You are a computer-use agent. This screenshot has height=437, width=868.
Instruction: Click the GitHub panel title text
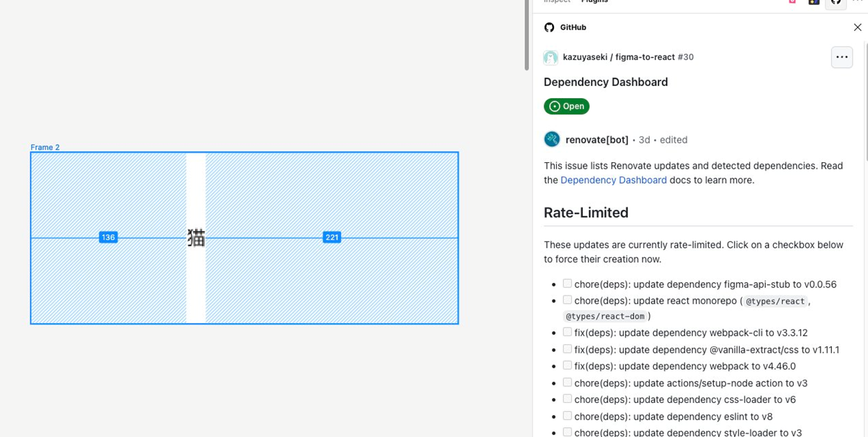coord(573,27)
